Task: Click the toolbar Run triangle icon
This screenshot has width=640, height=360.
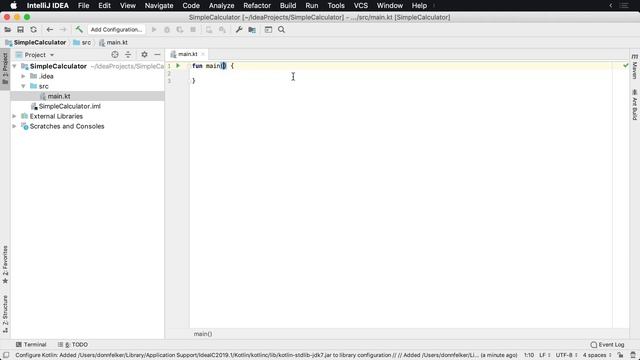Action: coord(154,30)
